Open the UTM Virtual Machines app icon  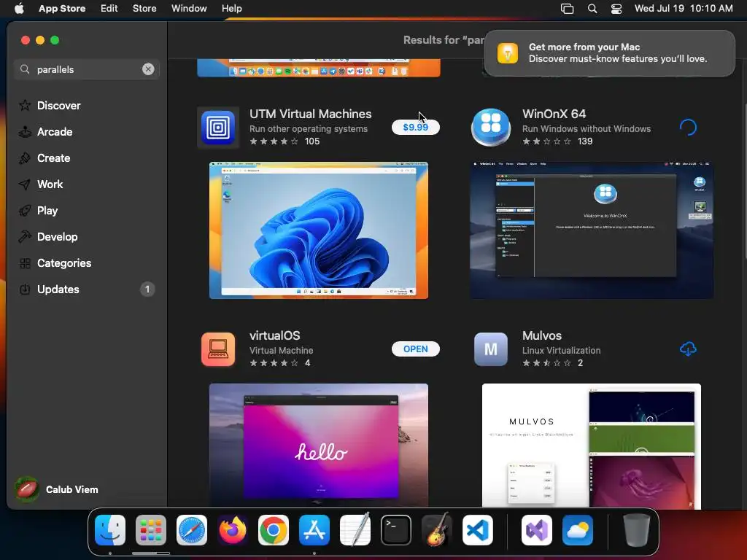[218, 128]
